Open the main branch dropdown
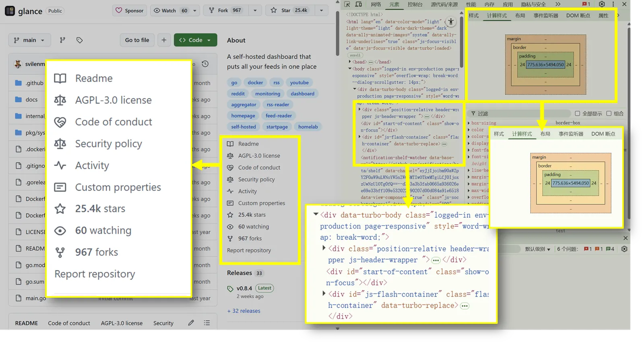This screenshot has height=344, width=644. coord(29,40)
